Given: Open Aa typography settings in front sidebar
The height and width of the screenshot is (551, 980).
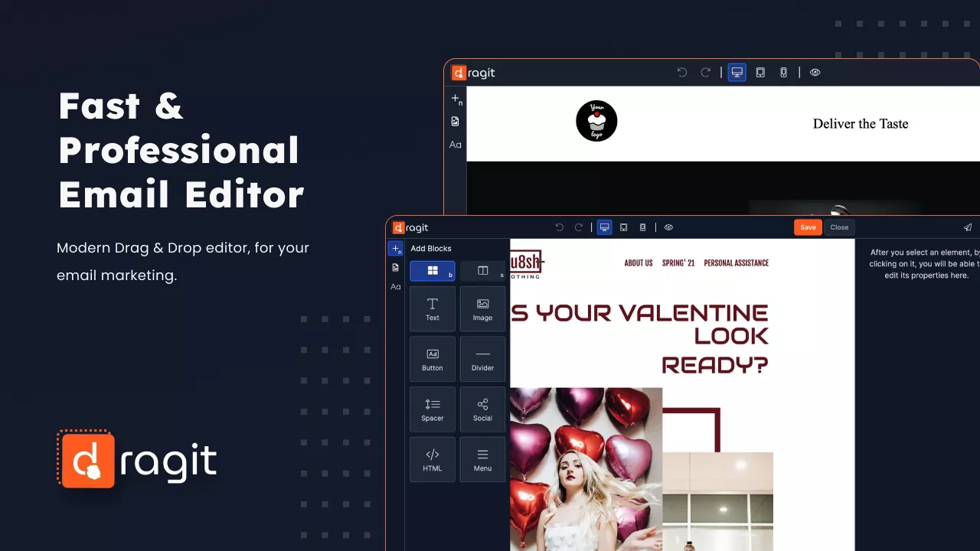Looking at the screenshot, I should [396, 287].
